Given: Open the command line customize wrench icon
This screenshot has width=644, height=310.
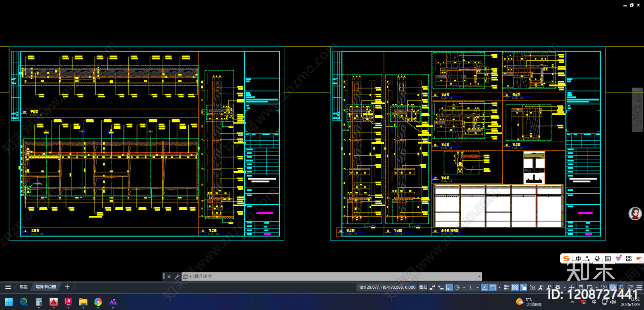Looking at the screenshot, I should tap(177, 276).
